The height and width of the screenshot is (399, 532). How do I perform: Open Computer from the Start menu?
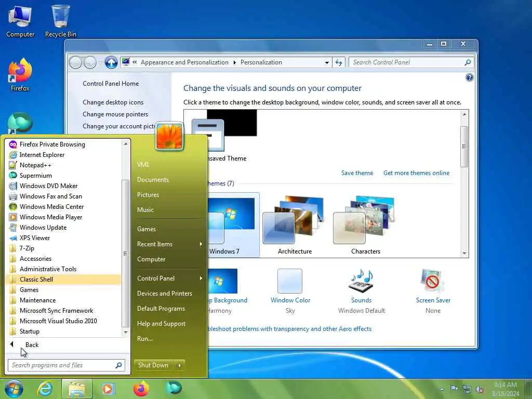(151, 259)
